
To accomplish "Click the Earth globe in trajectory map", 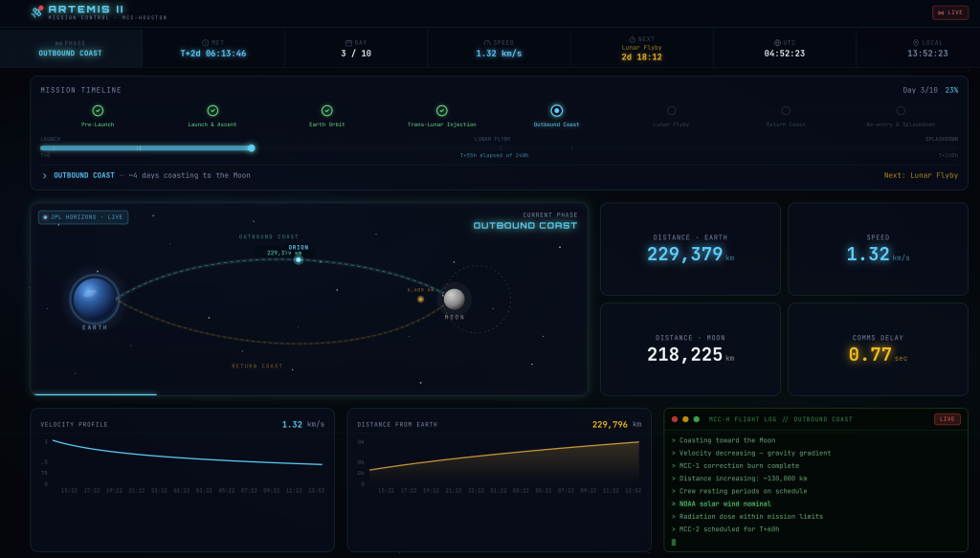I will pos(95,299).
